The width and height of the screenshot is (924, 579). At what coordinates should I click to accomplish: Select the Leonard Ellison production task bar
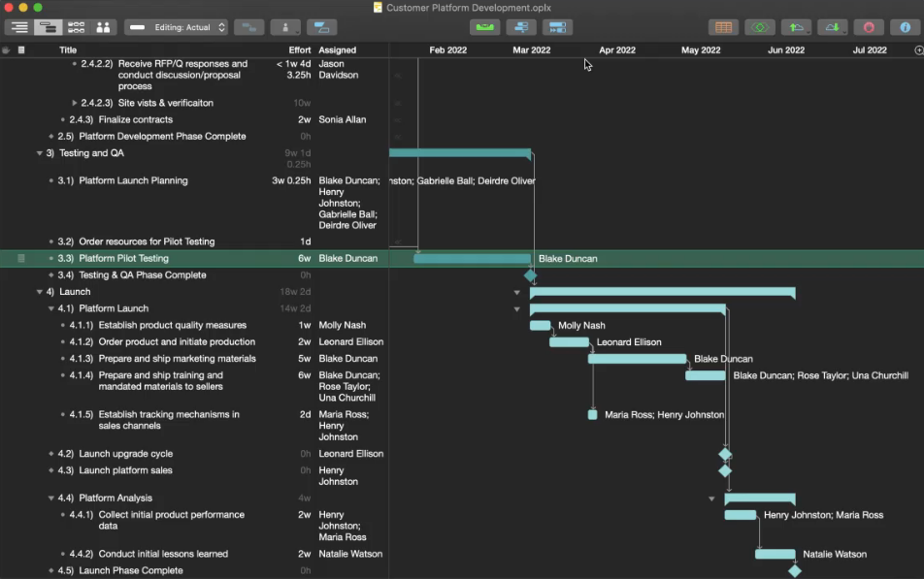(569, 341)
